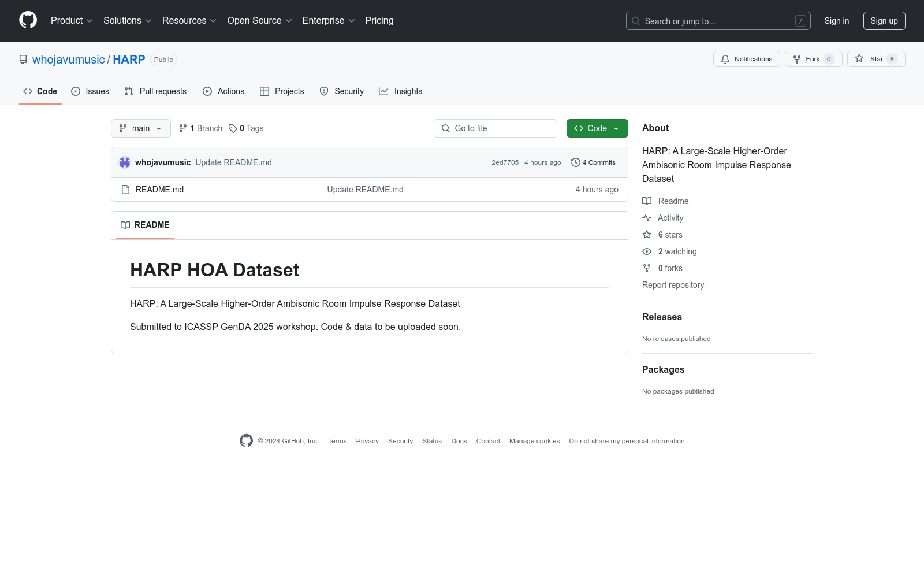Open the Pricing page
924x578 pixels.
click(379, 21)
